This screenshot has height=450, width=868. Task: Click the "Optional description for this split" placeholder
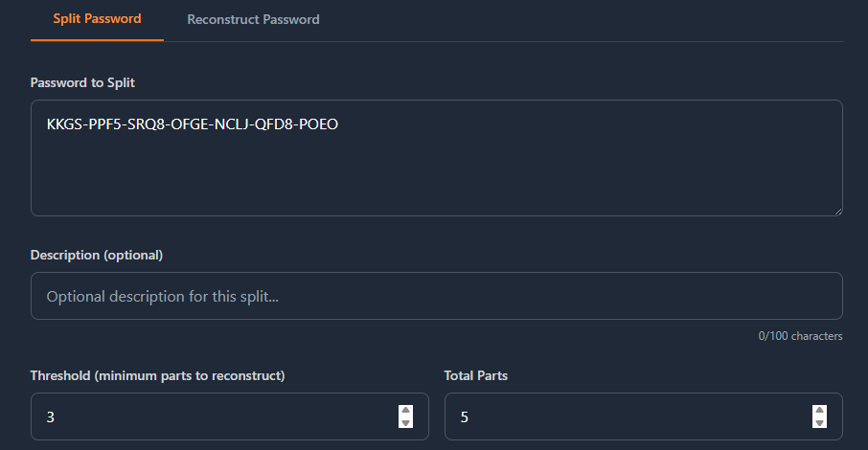coord(163,297)
